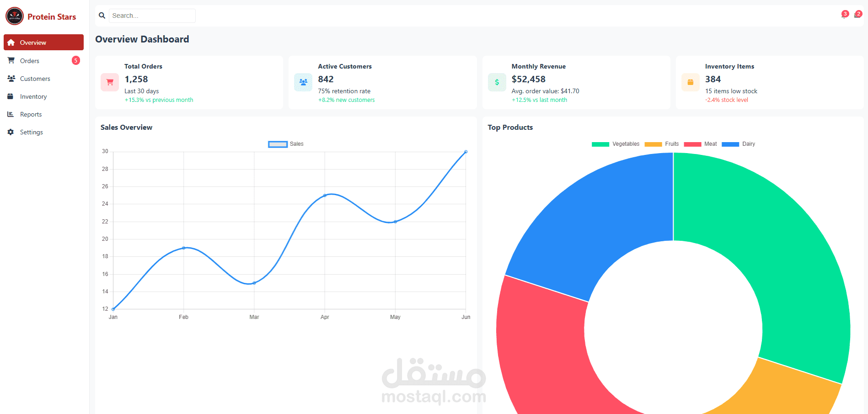Click the chart icon beside Reports
This screenshot has height=414, width=868.
point(10,114)
